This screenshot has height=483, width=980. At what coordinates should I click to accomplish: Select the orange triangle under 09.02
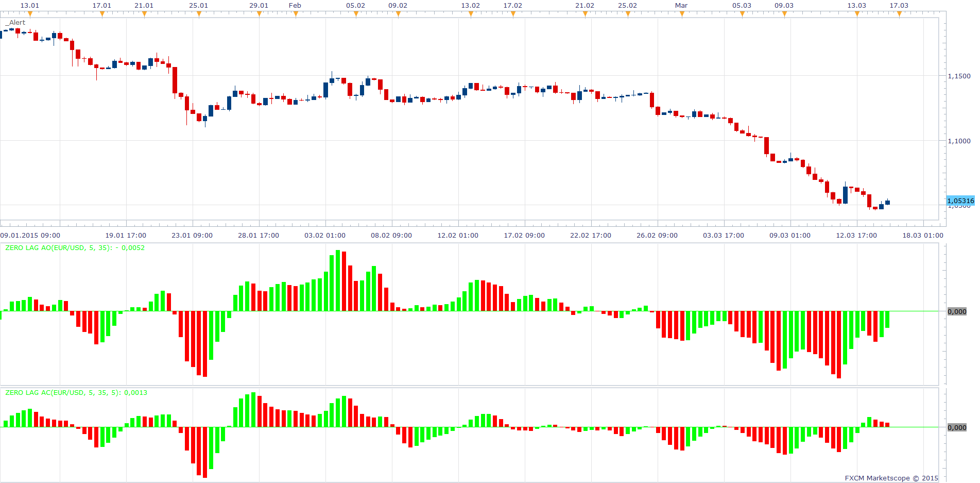[x=398, y=14]
